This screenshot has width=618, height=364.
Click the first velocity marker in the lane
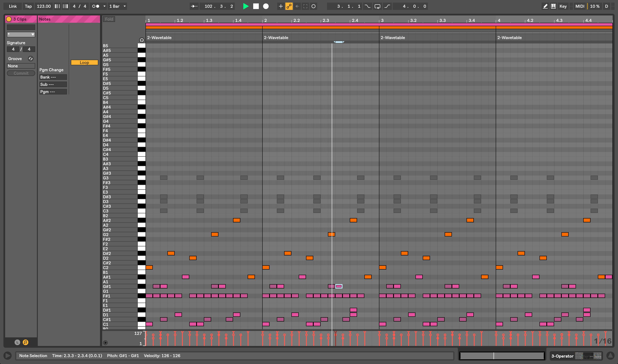coord(146,338)
